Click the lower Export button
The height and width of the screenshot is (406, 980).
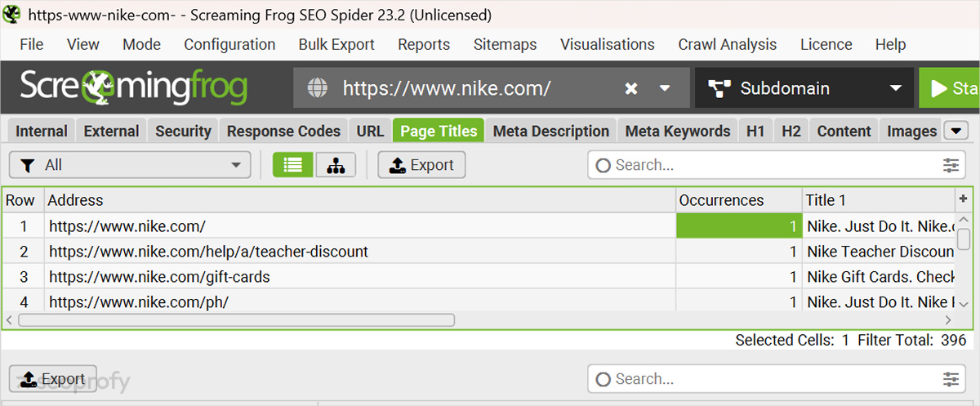point(53,379)
